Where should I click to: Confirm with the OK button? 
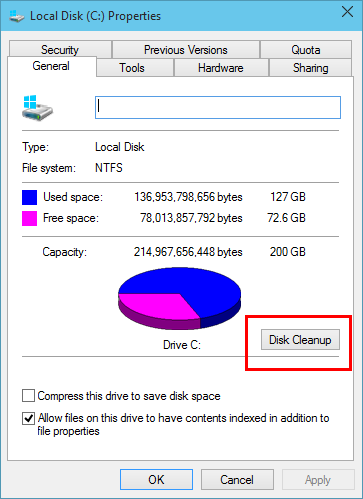point(156,479)
